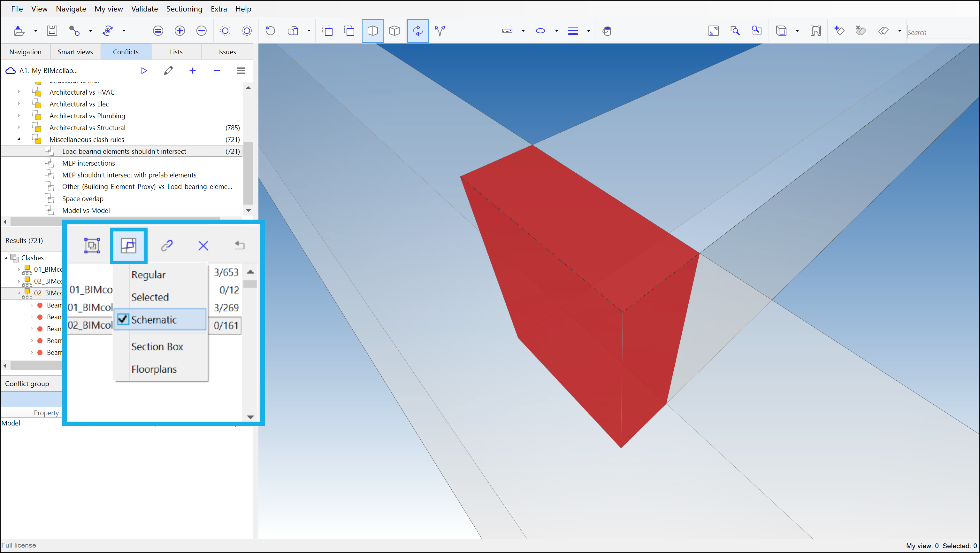Switch to the Issues tab

pyautogui.click(x=227, y=52)
